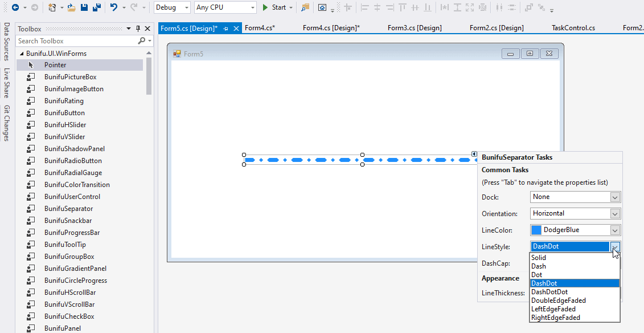Screen dimensions: 644x333
Task: Close the LineStyle dropdown via its arrow
Action: click(x=615, y=246)
